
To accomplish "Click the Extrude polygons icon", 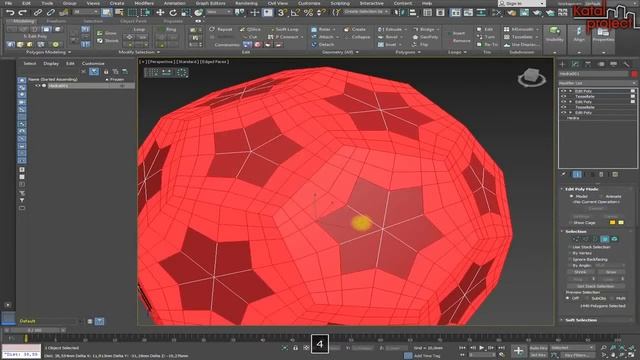I will pyautogui.click(x=391, y=29).
